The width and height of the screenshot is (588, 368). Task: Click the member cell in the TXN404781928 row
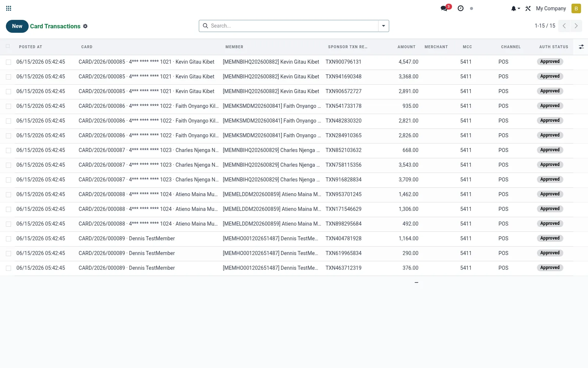pyautogui.click(x=270, y=238)
